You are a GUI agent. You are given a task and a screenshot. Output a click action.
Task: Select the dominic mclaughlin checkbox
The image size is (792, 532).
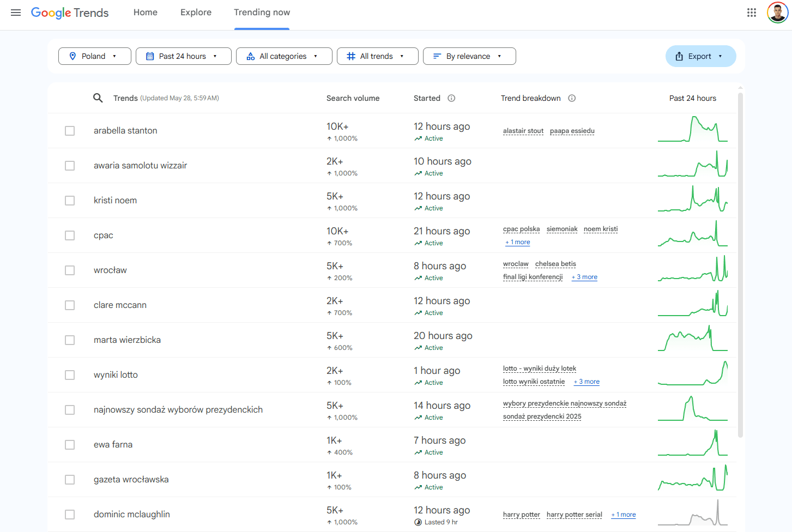point(70,515)
